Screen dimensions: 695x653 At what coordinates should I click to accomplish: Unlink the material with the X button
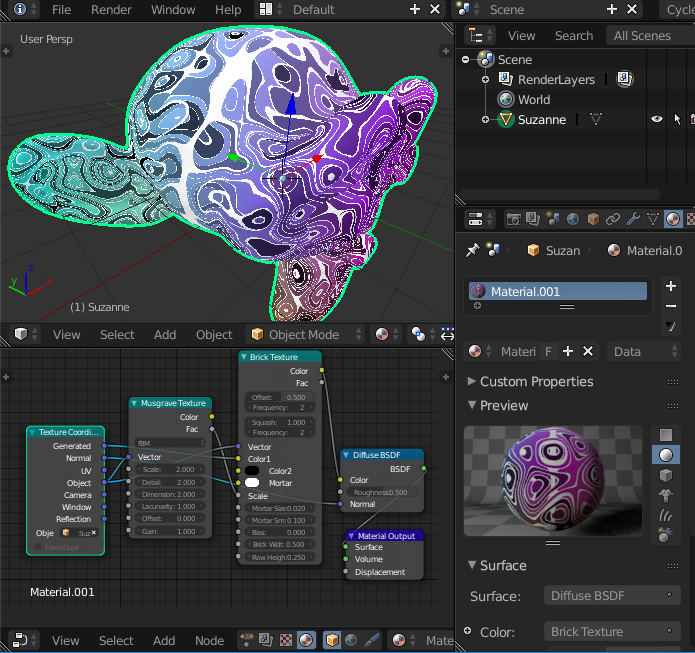[x=588, y=352]
